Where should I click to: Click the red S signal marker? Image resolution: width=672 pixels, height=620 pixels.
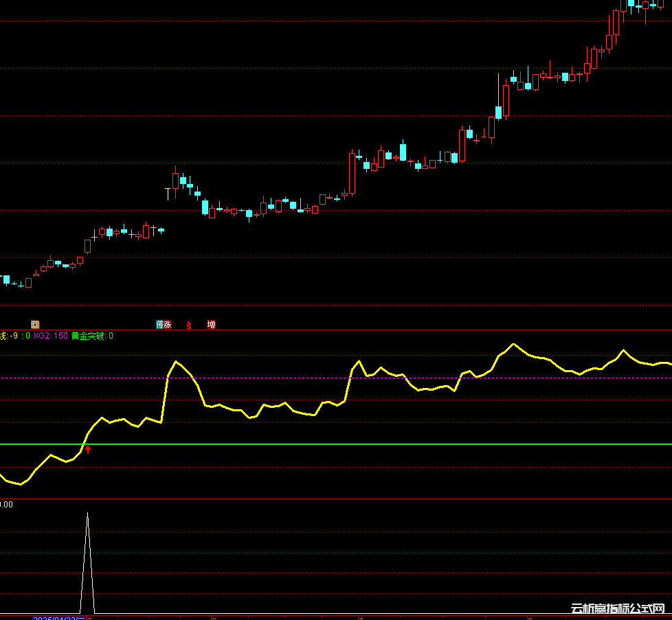pos(189,325)
